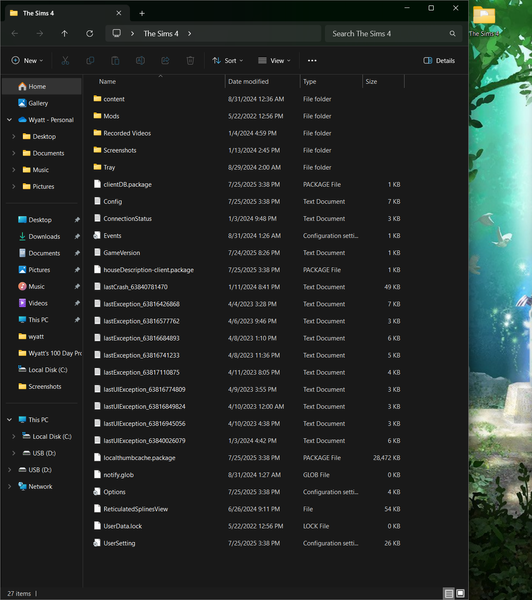
Task: Click the Rename icon in toolbar
Action: point(140,60)
